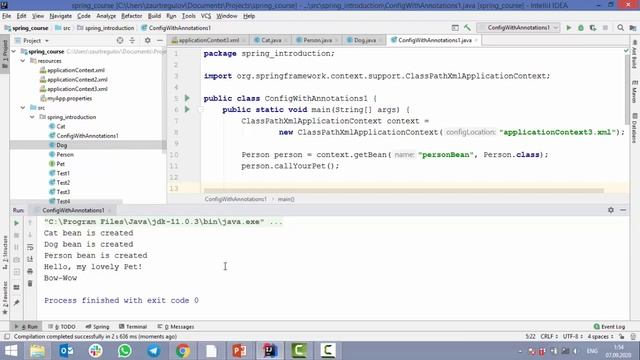
Task: Open the Refactor menu
Action: point(131,16)
